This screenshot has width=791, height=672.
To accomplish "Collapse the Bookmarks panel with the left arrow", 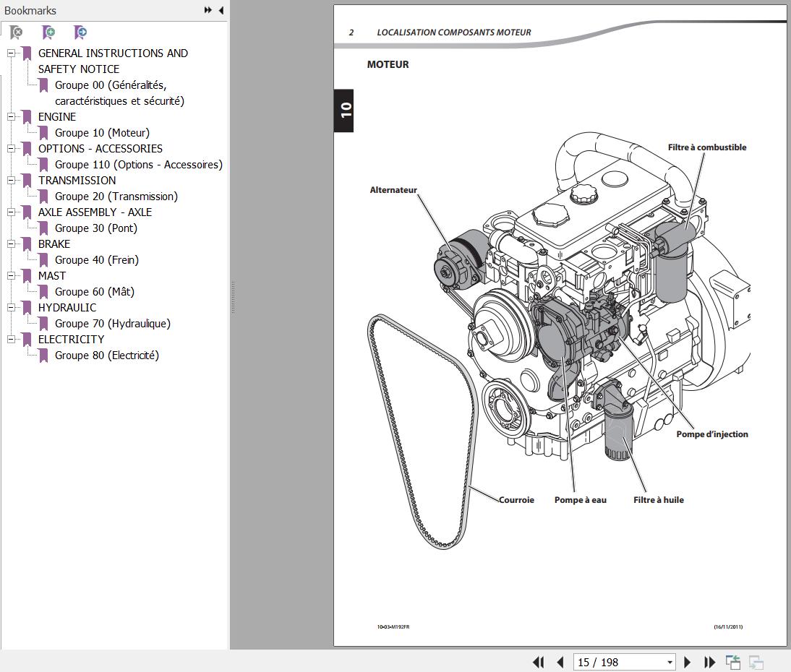I will coord(221,10).
